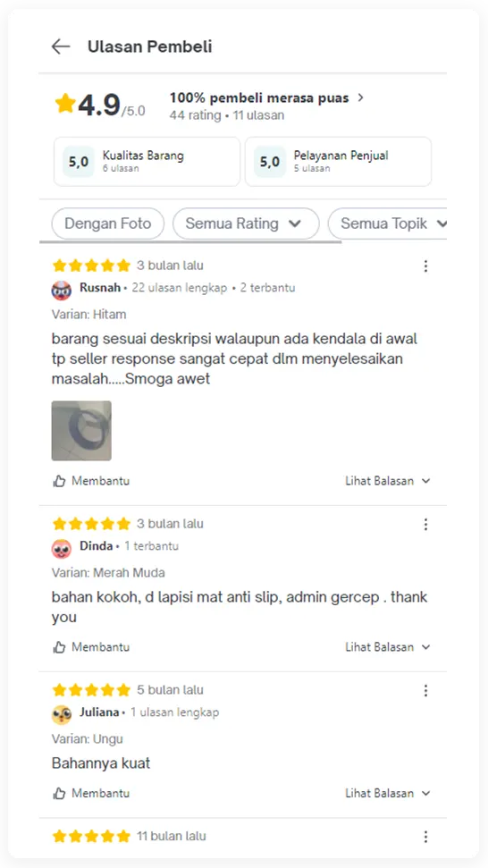This screenshot has height=868, width=488.
Task: Open the Semua Topik dropdown
Action: [388, 223]
